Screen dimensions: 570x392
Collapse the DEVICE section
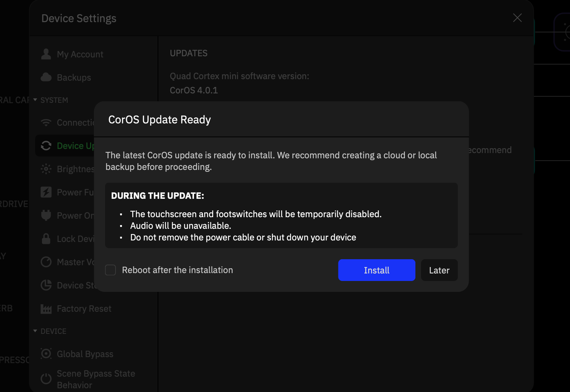pyautogui.click(x=35, y=331)
